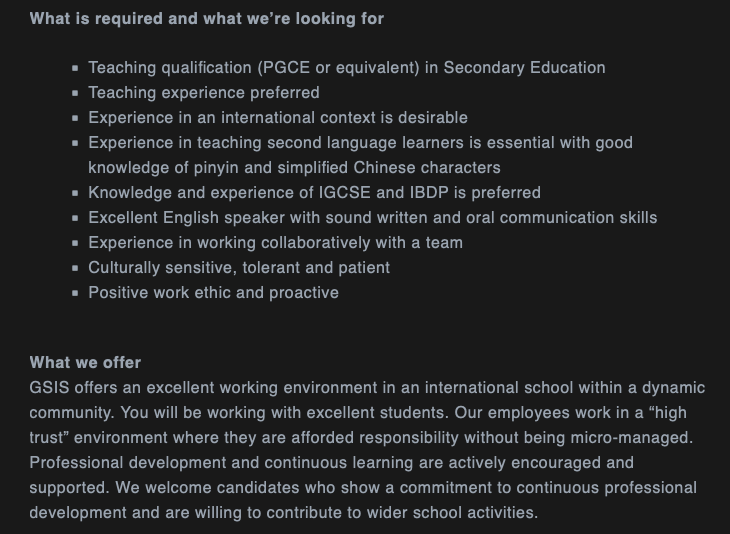Click the 'wider school activities' closing line
The width and height of the screenshot is (730, 534).
point(284,513)
